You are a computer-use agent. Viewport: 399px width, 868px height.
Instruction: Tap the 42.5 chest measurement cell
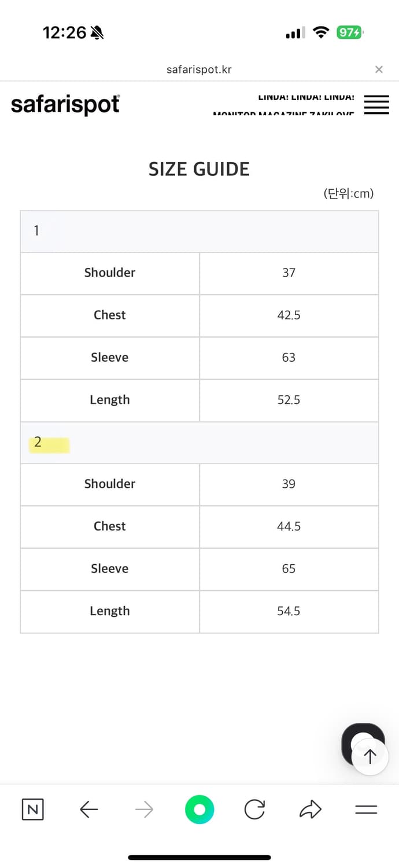pos(289,315)
